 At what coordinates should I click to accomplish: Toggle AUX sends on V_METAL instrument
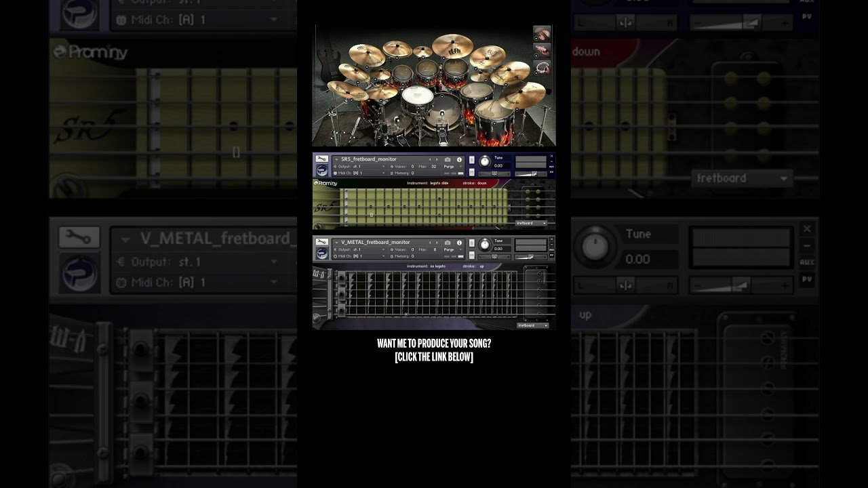pyautogui.click(x=552, y=249)
